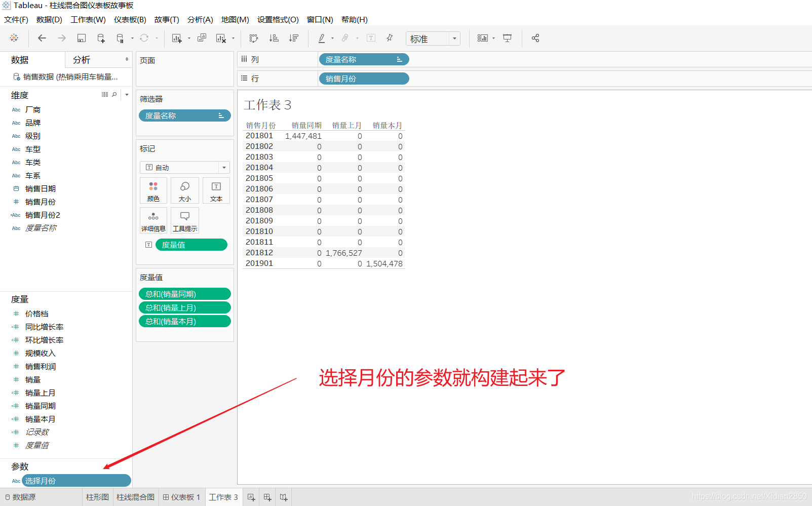Click the Tooltip mark card
812x506 pixels.
pos(185,220)
